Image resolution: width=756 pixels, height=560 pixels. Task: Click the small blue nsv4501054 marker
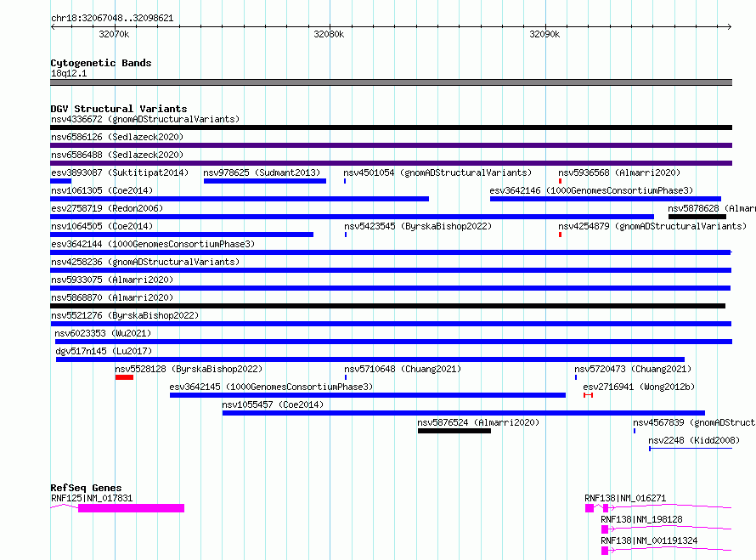(345, 181)
